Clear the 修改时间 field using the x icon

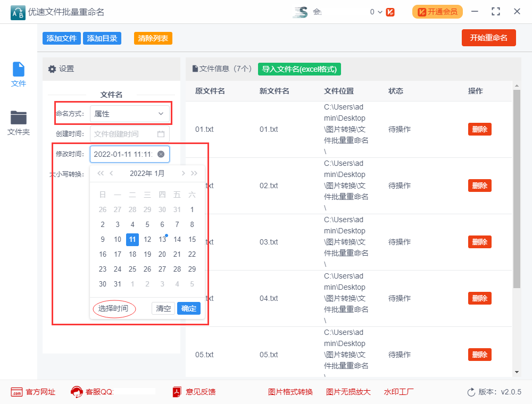[x=160, y=154]
